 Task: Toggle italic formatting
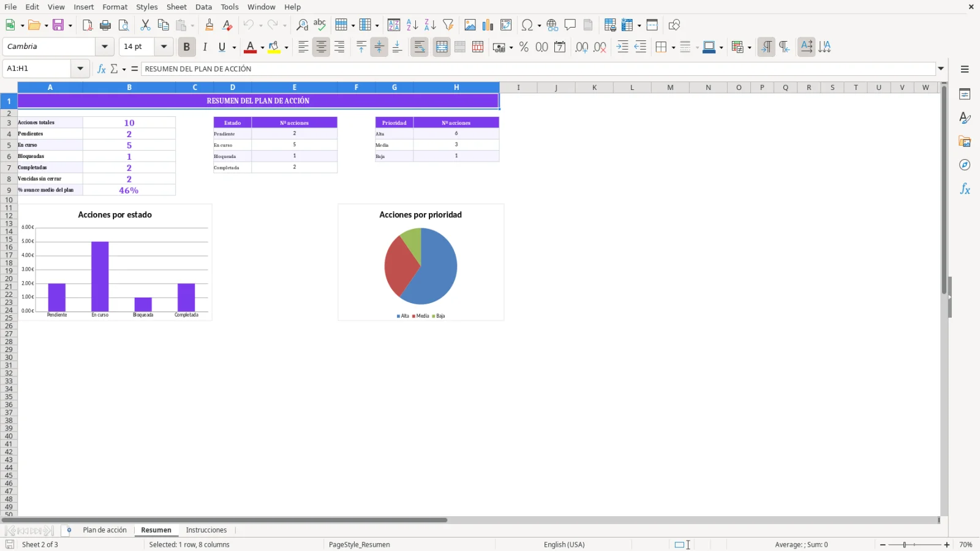[x=205, y=47]
